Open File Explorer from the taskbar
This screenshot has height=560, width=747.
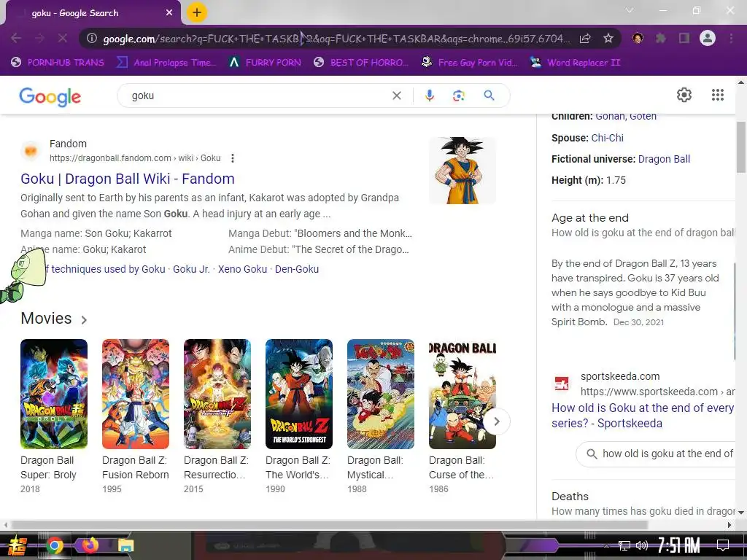click(x=125, y=545)
